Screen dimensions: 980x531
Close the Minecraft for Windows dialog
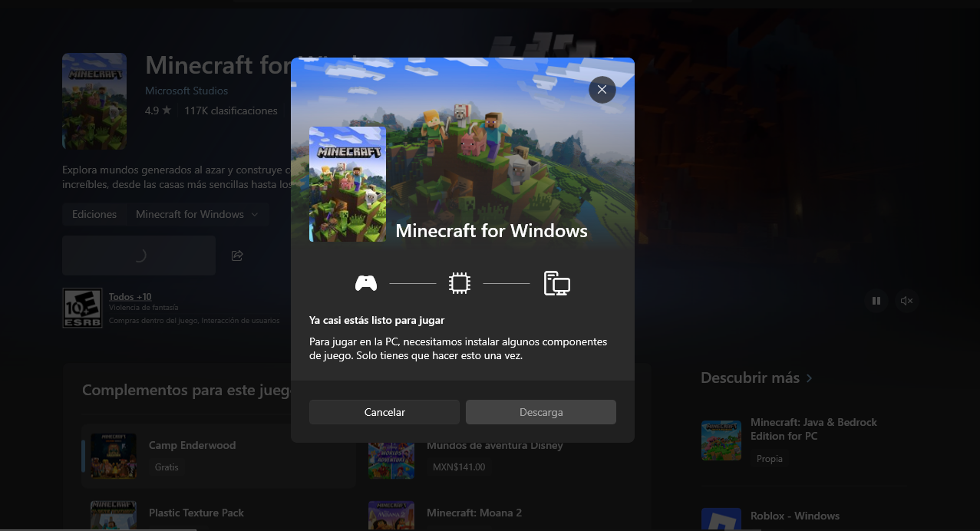[x=602, y=90]
